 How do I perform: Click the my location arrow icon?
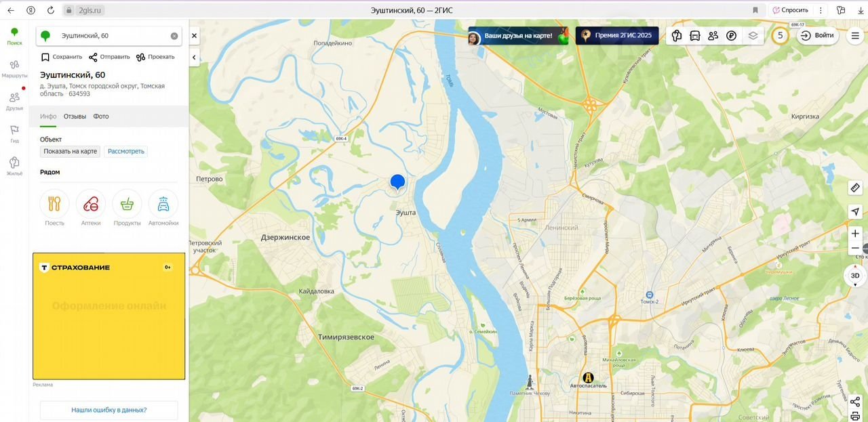[x=855, y=212]
